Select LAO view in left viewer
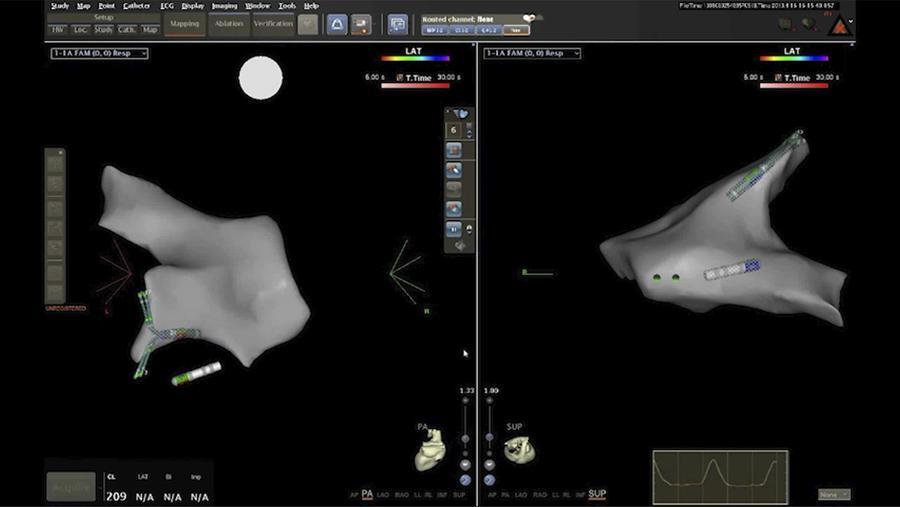The image size is (900, 507). [383, 495]
